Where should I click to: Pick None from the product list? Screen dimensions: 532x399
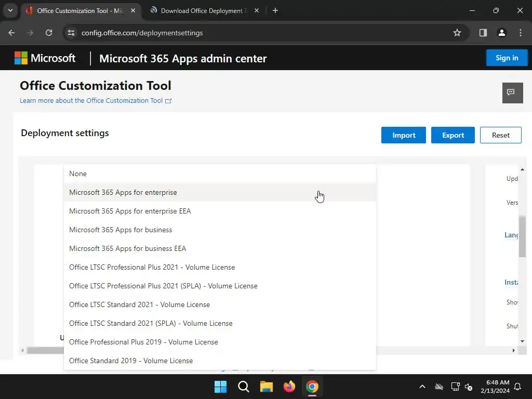tap(78, 174)
